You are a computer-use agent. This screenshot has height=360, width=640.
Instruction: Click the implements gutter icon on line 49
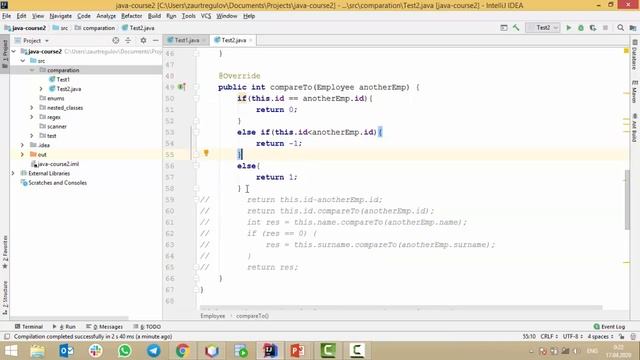click(182, 87)
